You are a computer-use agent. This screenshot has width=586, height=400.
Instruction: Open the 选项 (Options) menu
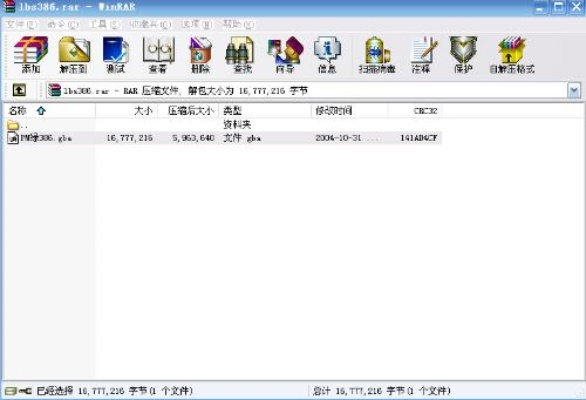click(197, 25)
